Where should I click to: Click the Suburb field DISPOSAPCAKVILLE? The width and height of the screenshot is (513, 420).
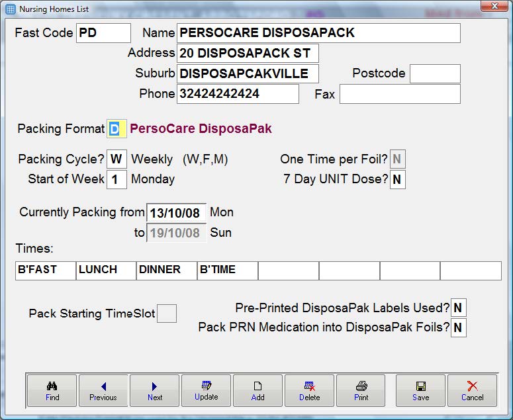click(x=248, y=73)
